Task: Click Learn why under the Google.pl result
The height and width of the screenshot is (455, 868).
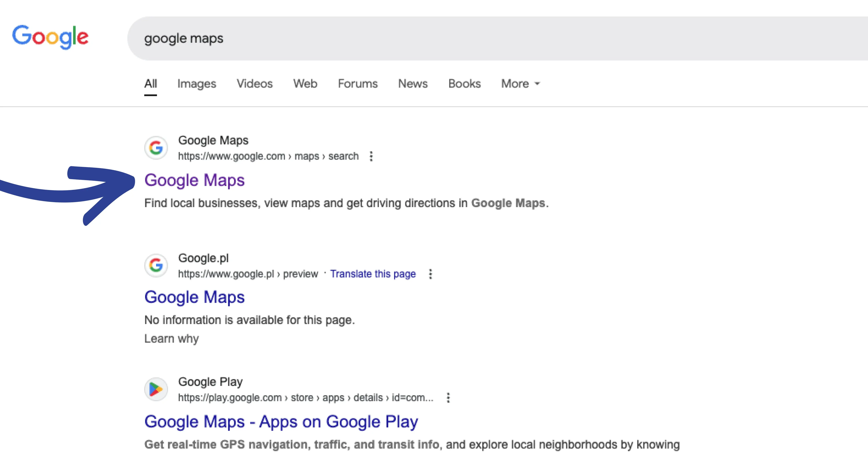Action: pyautogui.click(x=172, y=338)
